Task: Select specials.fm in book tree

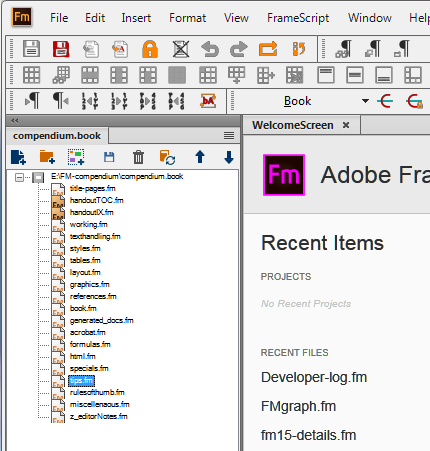Action: pyautogui.click(x=89, y=368)
